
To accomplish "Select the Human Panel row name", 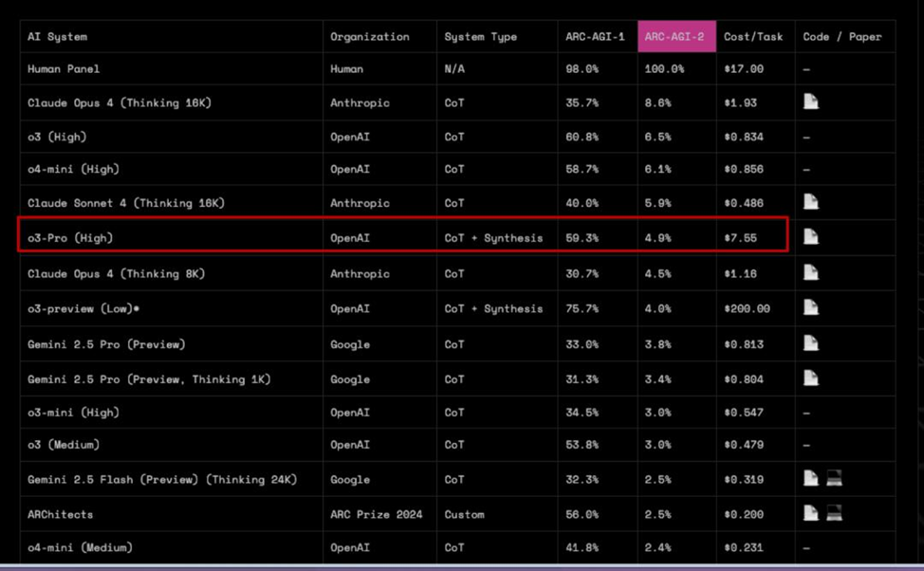I will (64, 69).
